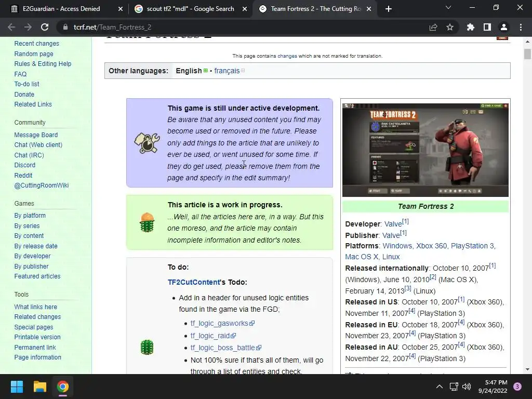
Task: Open PlayStation 3 platform link
Action: click(x=472, y=246)
